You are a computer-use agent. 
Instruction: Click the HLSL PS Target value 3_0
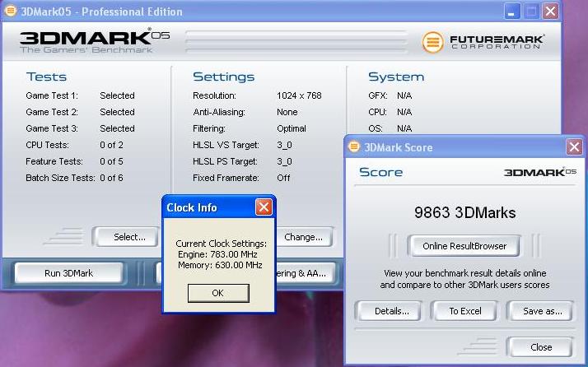click(x=284, y=161)
